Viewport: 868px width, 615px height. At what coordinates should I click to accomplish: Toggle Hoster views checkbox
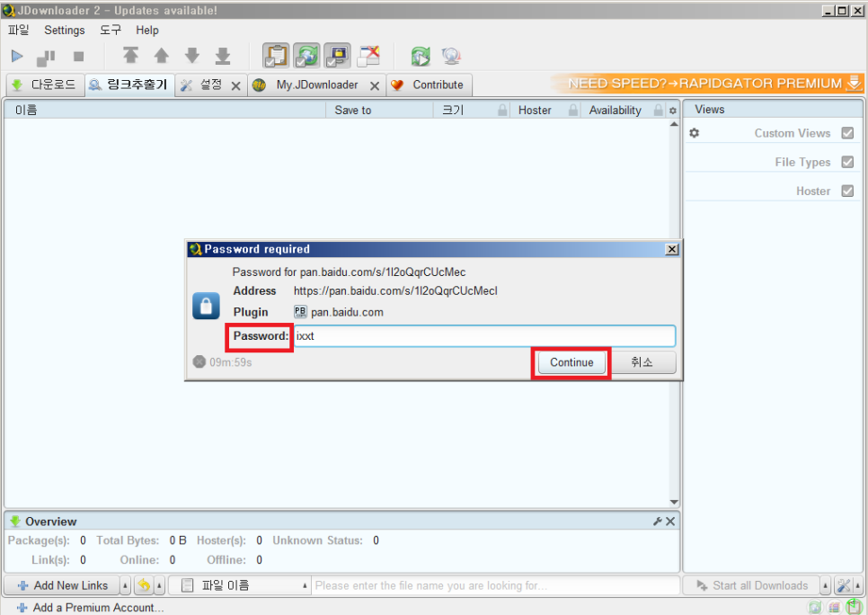(x=847, y=191)
